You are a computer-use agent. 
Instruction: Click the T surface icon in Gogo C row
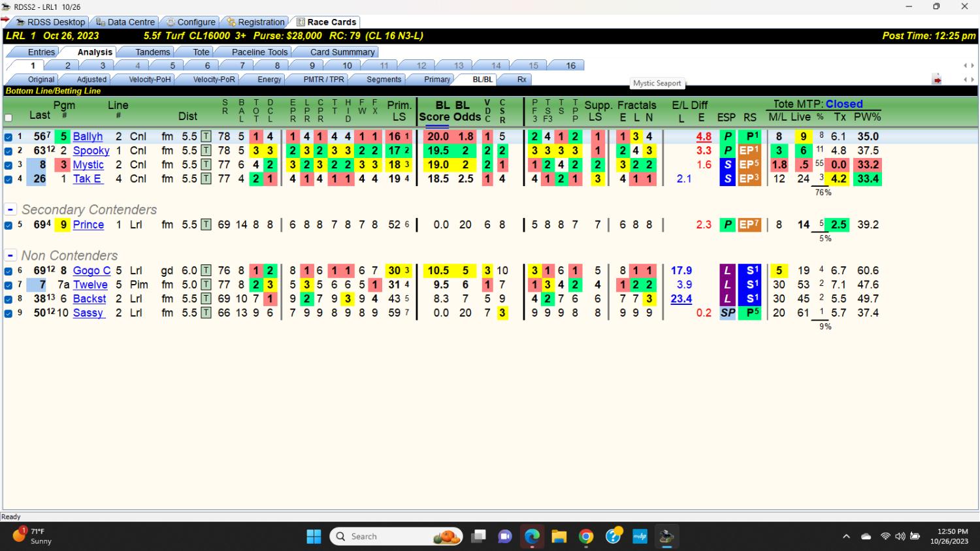(206, 270)
